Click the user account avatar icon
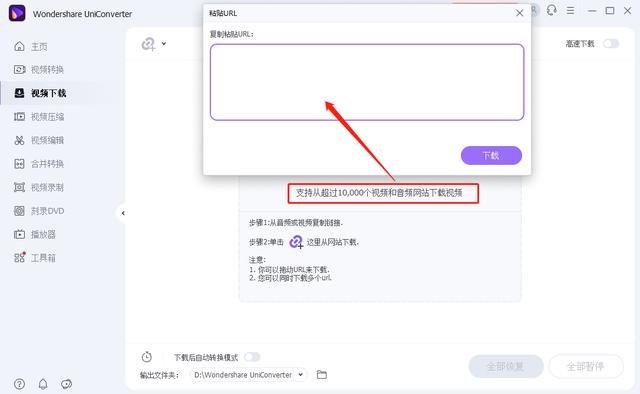Image resolution: width=640 pixels, height=394 pixels. [535, 11]
